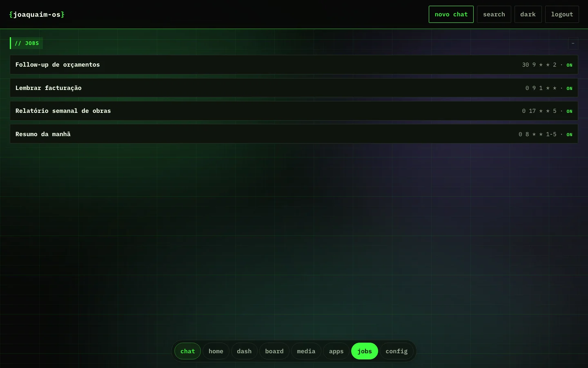Switch to the board tab
Screen dimensions: 588x368
pyautogui.click(x=274, y=351)
